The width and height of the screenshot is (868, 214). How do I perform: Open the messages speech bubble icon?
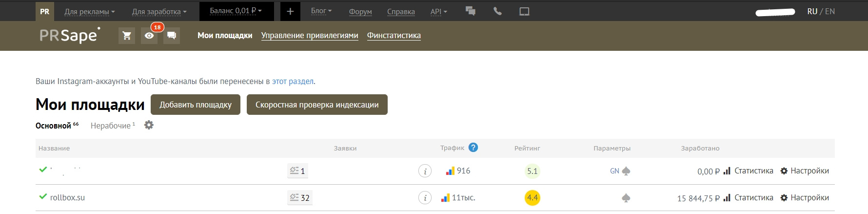(x=172, y=36)
